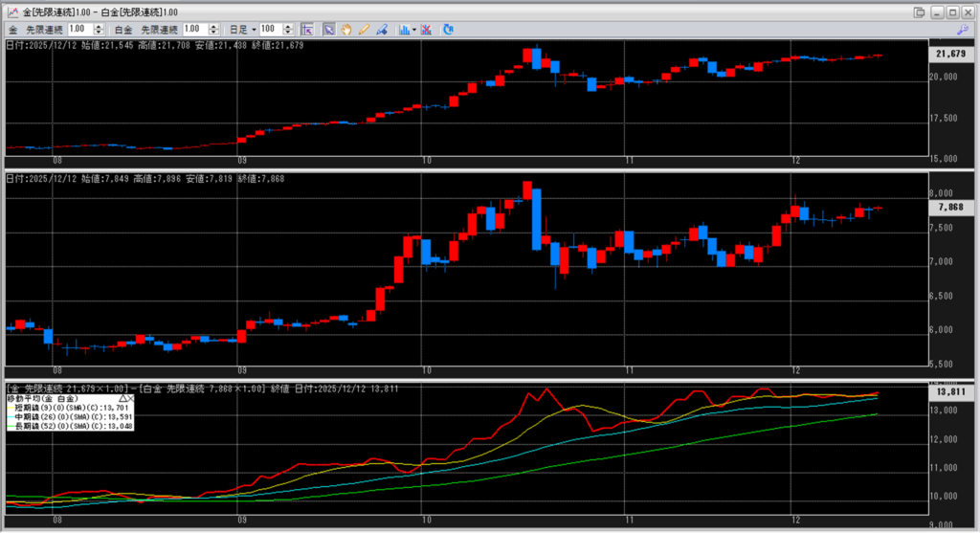Open the chart indicator icon
Viewport: 980px width, 533px height.
click(x=404, y=30)
